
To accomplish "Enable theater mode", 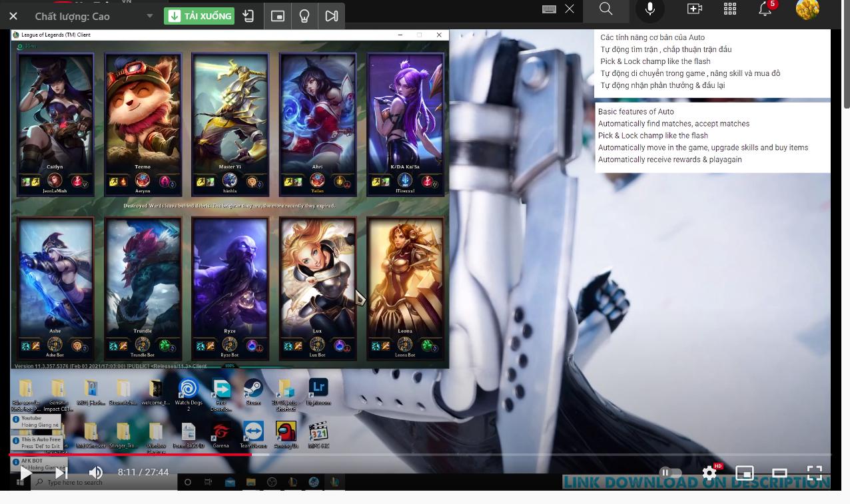I will pyautogui.click(x=779, y=473).
